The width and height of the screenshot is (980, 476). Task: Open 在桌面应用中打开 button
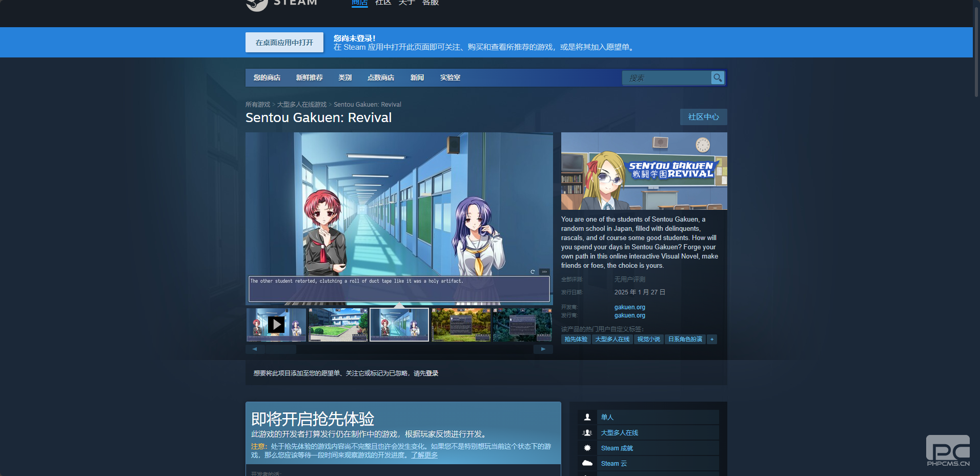284,43
